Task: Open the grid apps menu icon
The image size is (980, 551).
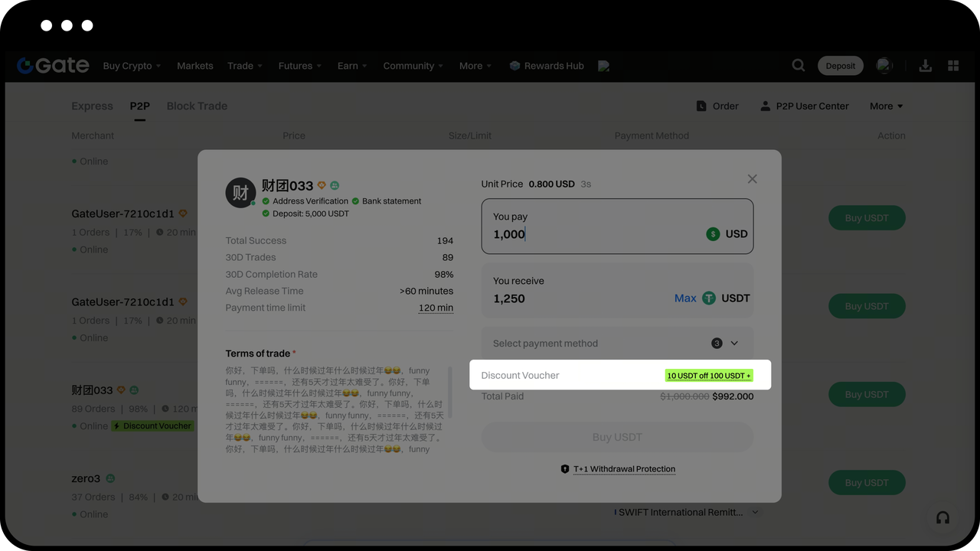Action: (953, 66)
